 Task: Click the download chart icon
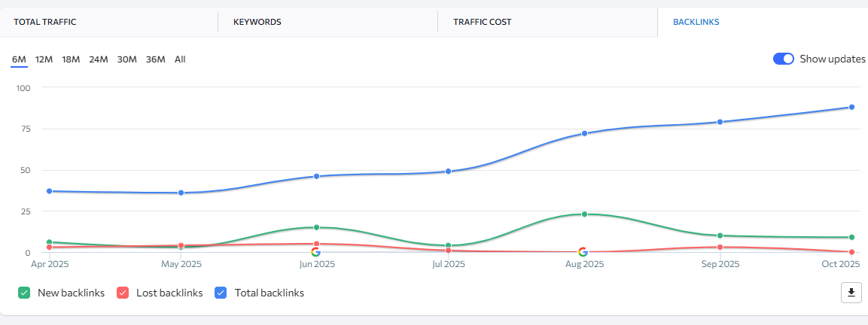[x=851, y=293]
